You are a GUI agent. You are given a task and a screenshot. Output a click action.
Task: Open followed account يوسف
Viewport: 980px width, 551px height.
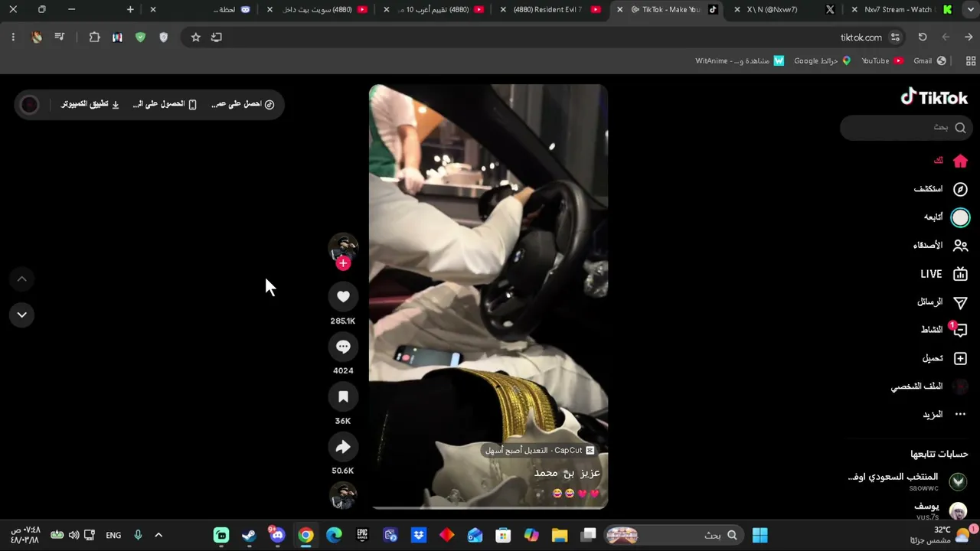pyautogui.click(x=940, y=510)
